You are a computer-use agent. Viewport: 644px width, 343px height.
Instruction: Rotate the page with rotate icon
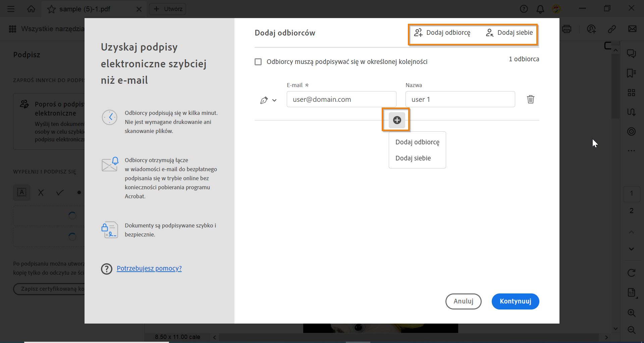[631, 273]
